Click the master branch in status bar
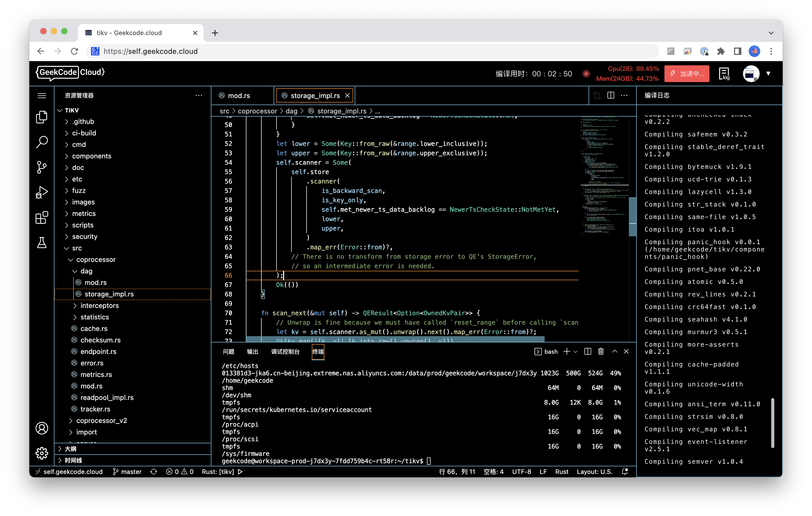This screenshot has height=516, width=812. coord(127,472)
